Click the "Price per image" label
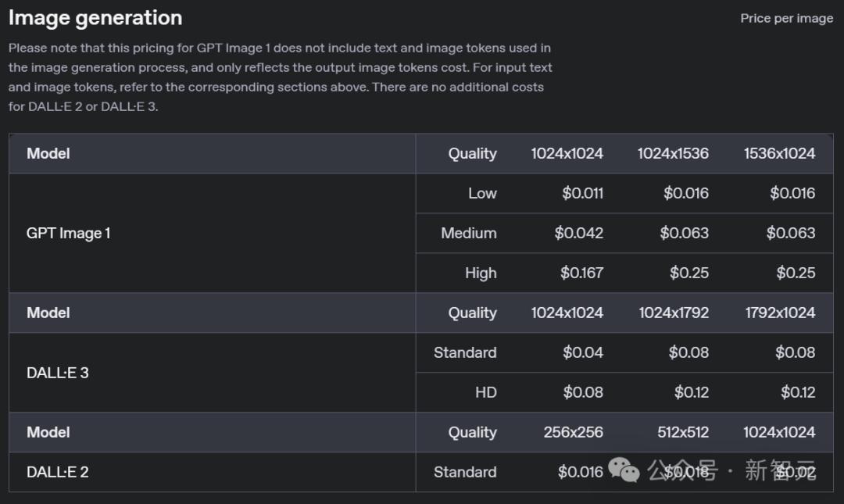 point(786,19)
